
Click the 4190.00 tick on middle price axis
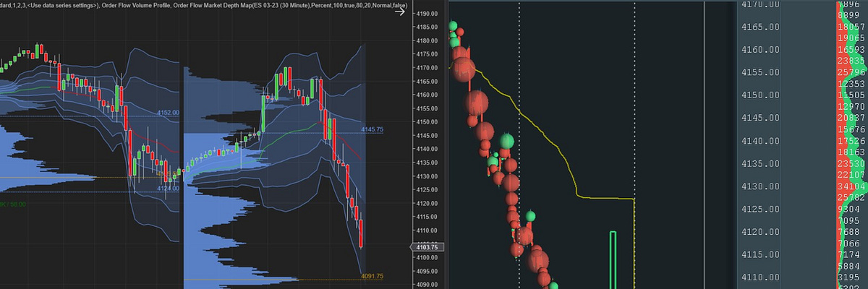click(428, 14)
